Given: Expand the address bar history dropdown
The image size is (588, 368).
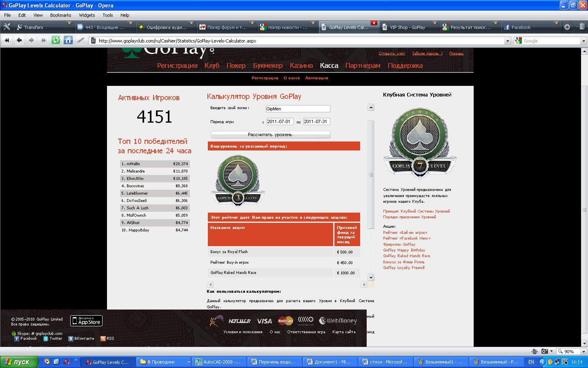Looking at the screenshot, I should pos(508,41).
